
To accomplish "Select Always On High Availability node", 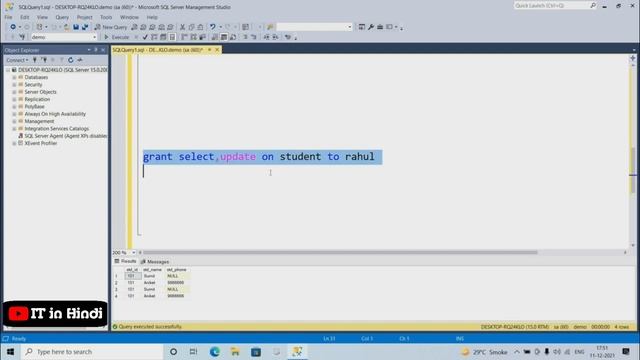I will pyautogui.click(x=55, y=114).
